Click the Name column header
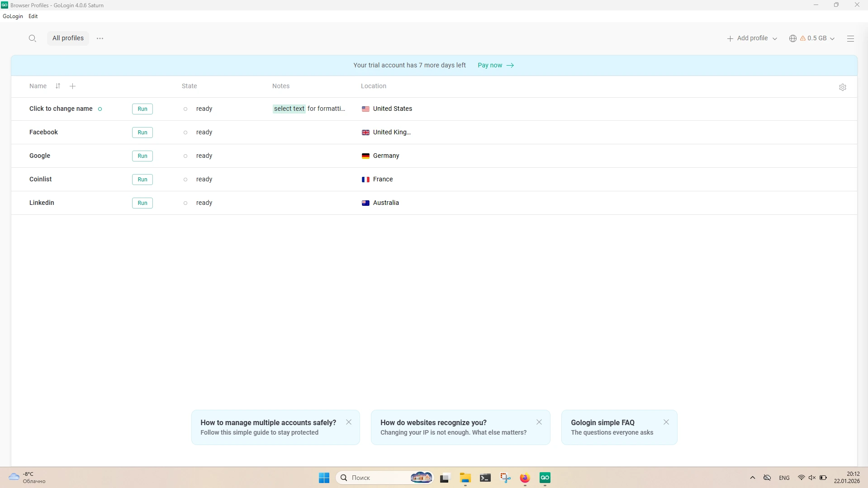 click(x=38, y=86)
